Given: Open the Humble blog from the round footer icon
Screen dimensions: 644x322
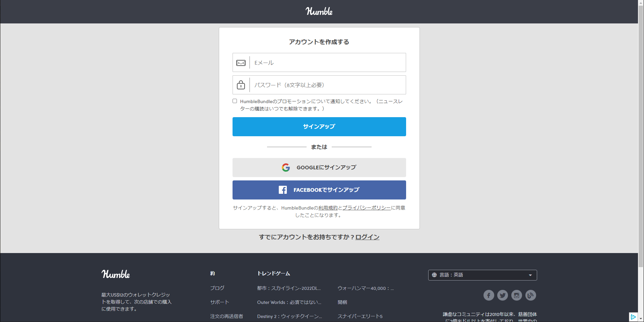Looking at the screenshot, I should click(531, 295).
